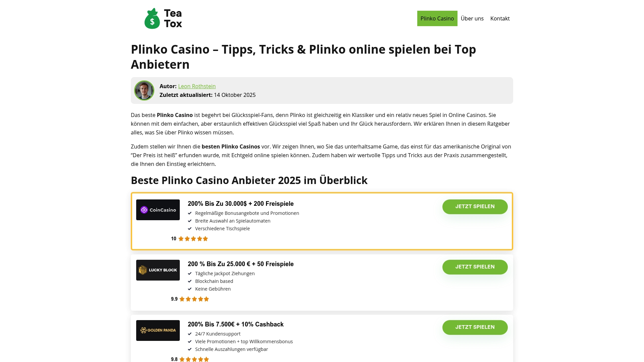Click Leon Rothstein's author avatar photo
Viewport: 644px width, 362px height.
[x=144, y=90]
